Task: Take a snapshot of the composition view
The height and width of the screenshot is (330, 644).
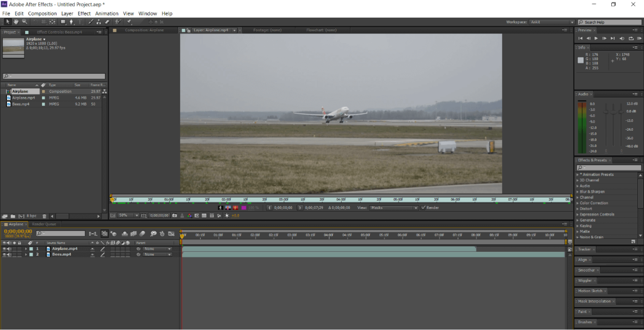Action: coord(175,215)
